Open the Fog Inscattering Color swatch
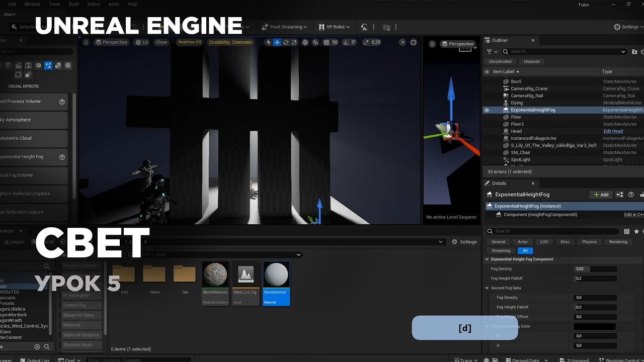Screen dimensions: 644x362 tap(595, 327)
